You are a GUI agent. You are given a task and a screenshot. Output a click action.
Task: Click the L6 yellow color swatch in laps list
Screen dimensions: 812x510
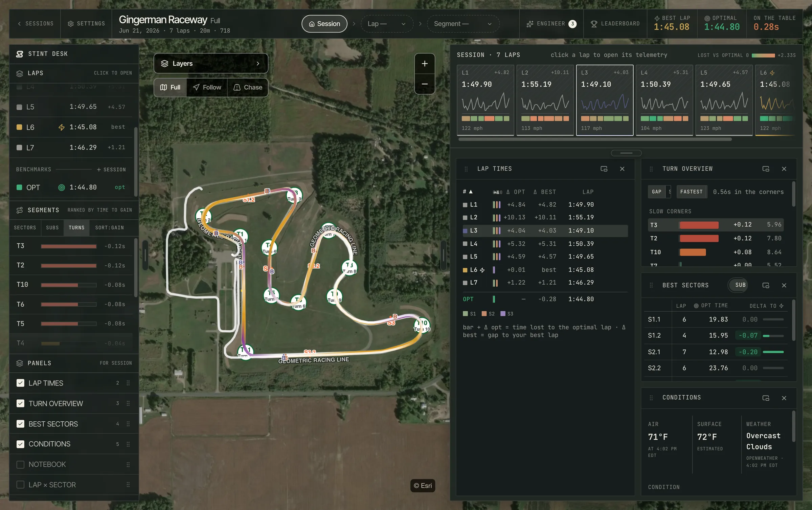point(19,127)
